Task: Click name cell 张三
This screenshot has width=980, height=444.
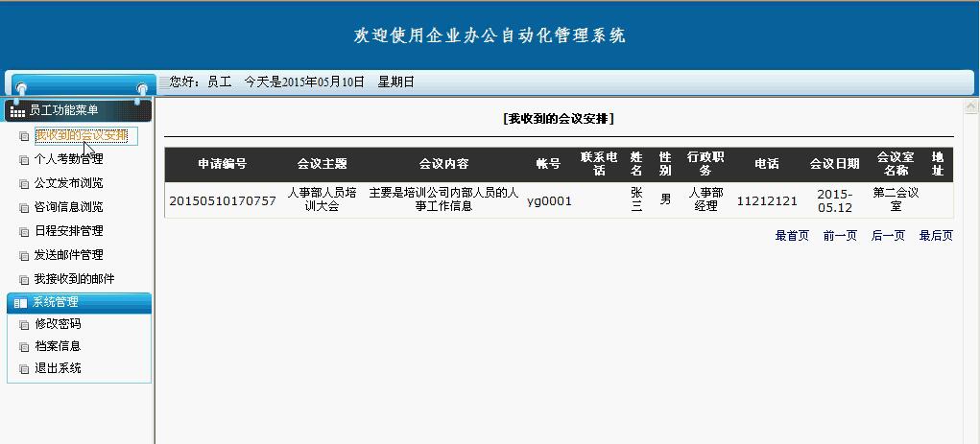Action: tap(637, 199)
